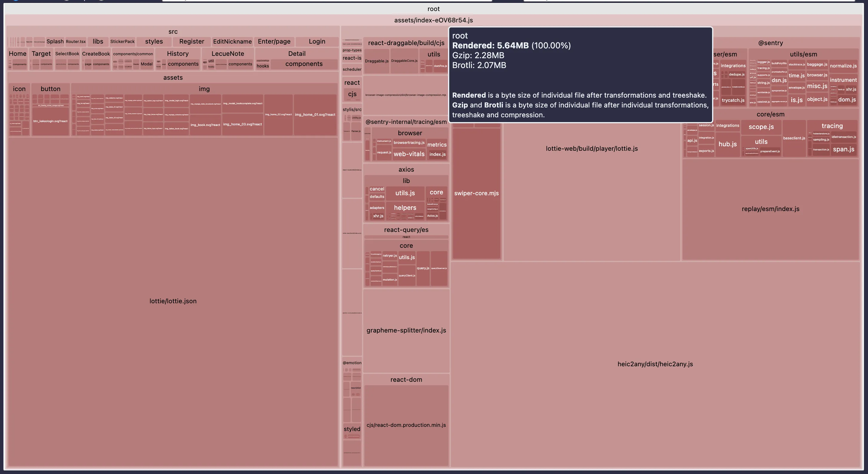Click the Enter/page block

pos(274,41)
